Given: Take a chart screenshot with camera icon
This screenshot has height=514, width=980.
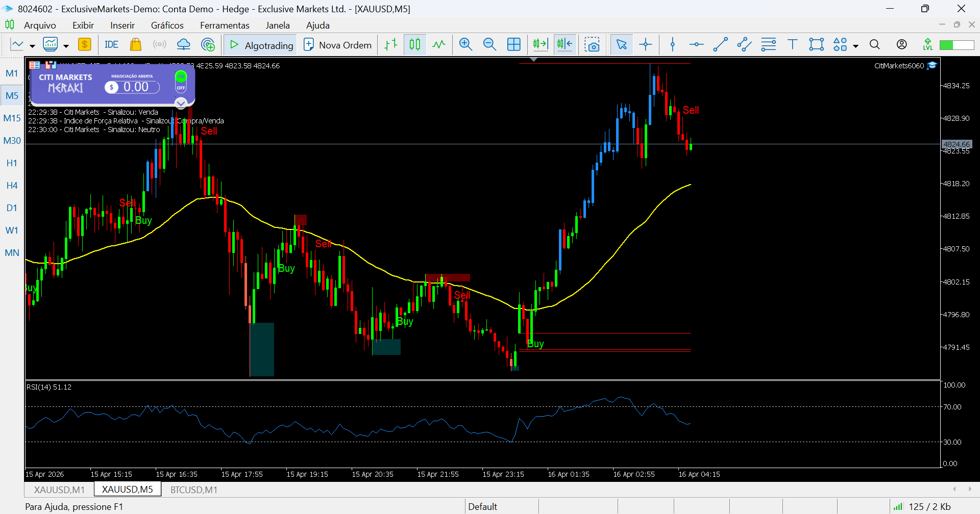Looking at the screenshot, I should [x=592, y=45].
